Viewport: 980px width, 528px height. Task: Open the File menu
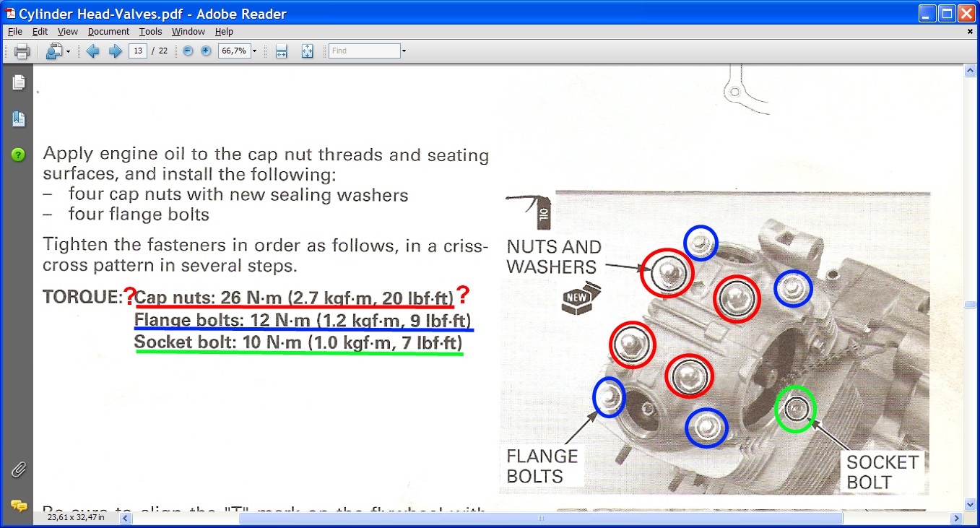(14, 32)
